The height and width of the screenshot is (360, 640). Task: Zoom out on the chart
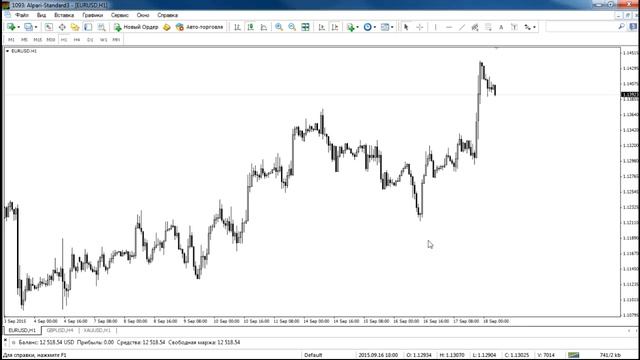292,27
